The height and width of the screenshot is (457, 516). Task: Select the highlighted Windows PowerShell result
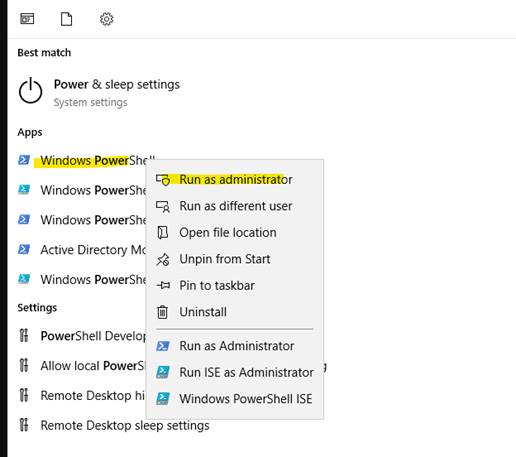[x=93, y=161]
